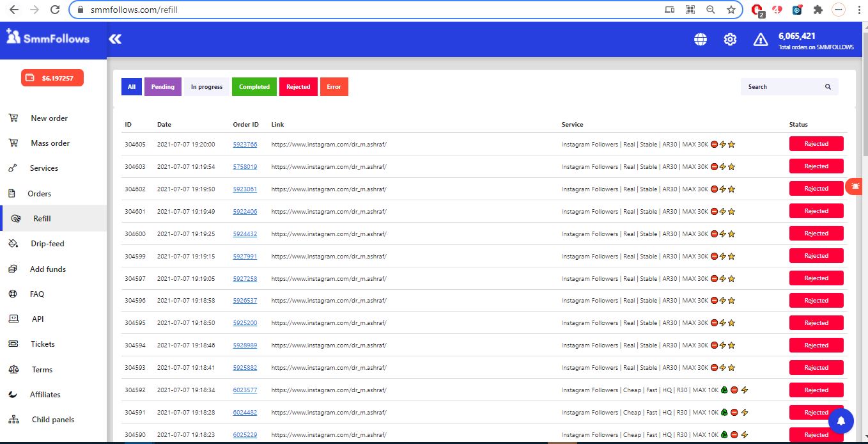Open New order page

coord(49,118)
